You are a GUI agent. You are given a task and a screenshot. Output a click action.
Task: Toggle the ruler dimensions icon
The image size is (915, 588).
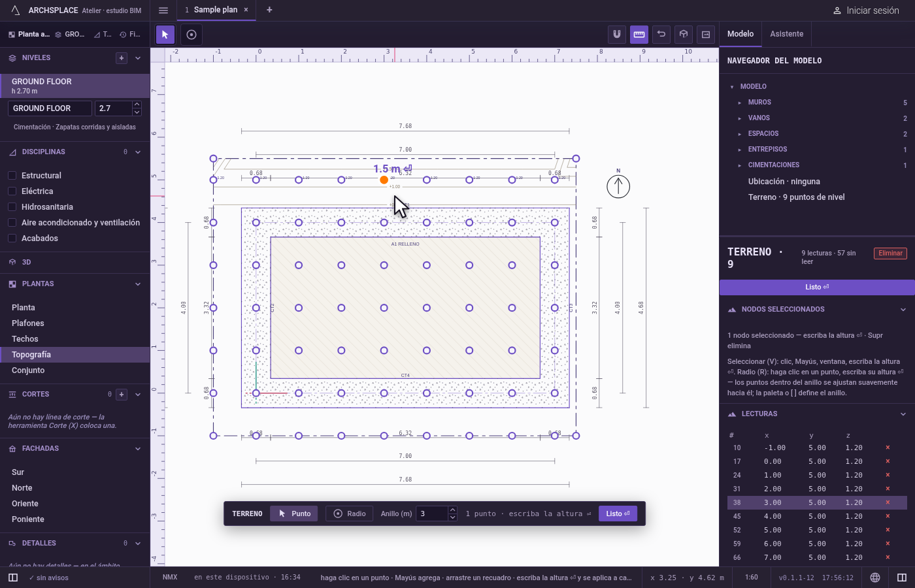(639, 35)
